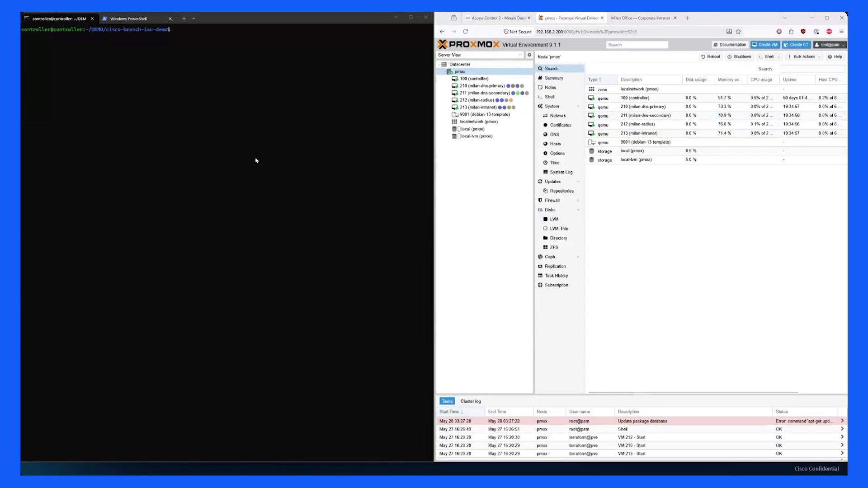Screen dimensions: 868x488
Task: Click the Create CT button
Action: [x=796, y=45]
